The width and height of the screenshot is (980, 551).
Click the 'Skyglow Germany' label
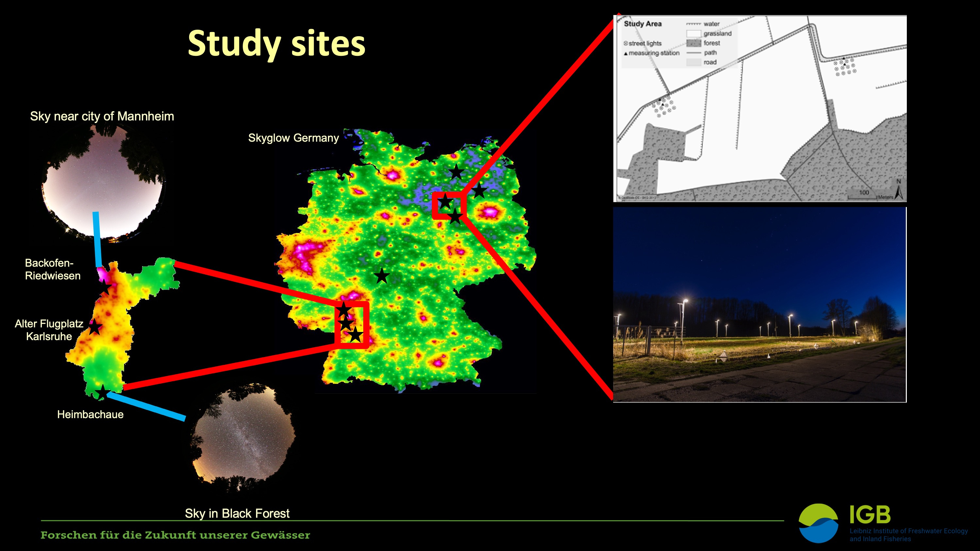point(293,138)
